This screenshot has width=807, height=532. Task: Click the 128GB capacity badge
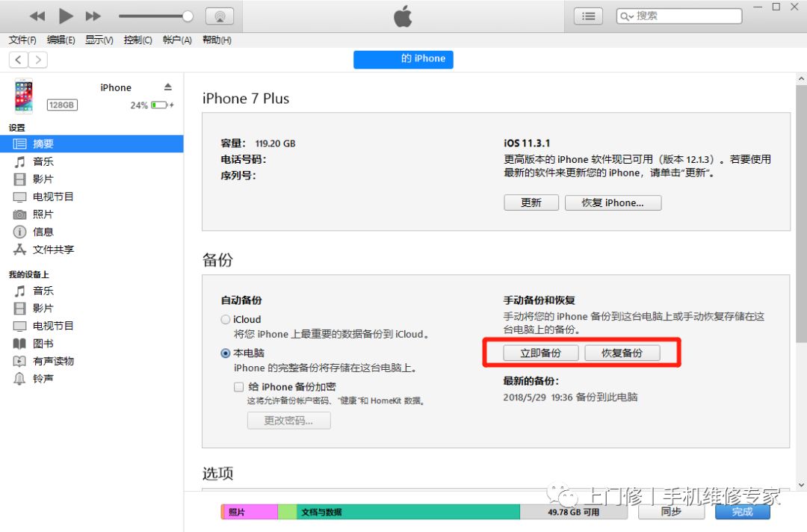pos(62,105)
